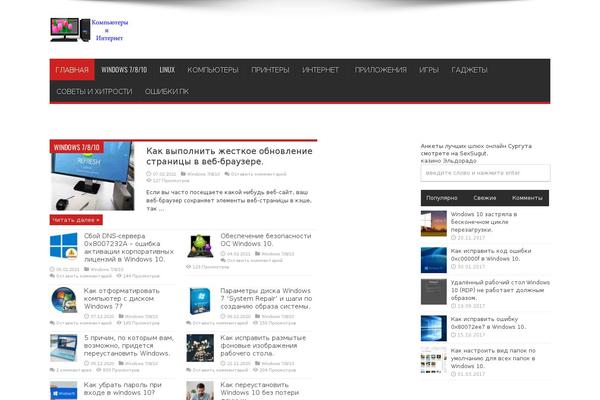Open sidebar thumbnail for код ошибки 0xc00000f
Screen dimensions: 600x400
pyautogui.click(x=434, y=260)
